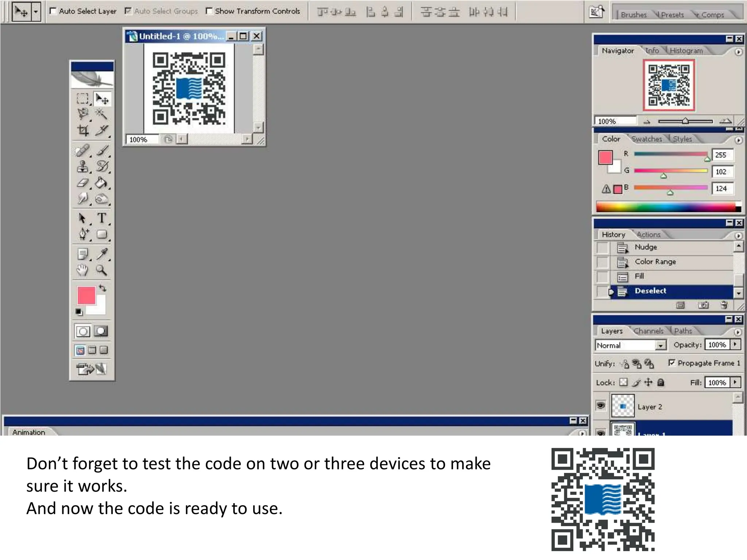
Task: Select the Healing Brush tool
Action: pyautogui.click(x=83, y=150)
